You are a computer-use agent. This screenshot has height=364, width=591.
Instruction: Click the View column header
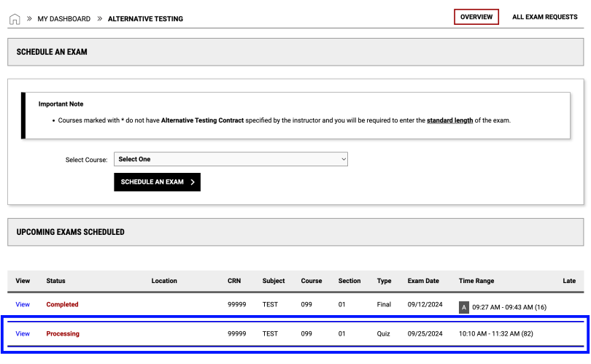coord(23,281)
